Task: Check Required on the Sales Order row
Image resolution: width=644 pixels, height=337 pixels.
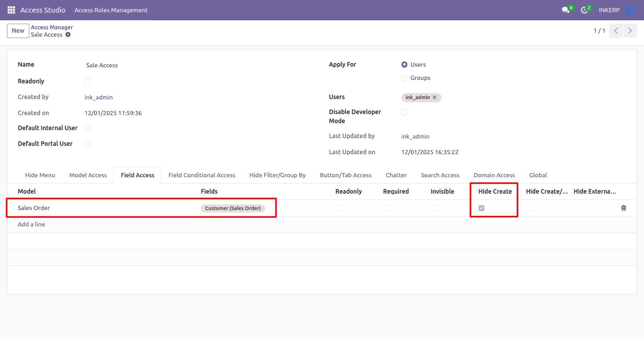Action: tap(386, 208)
